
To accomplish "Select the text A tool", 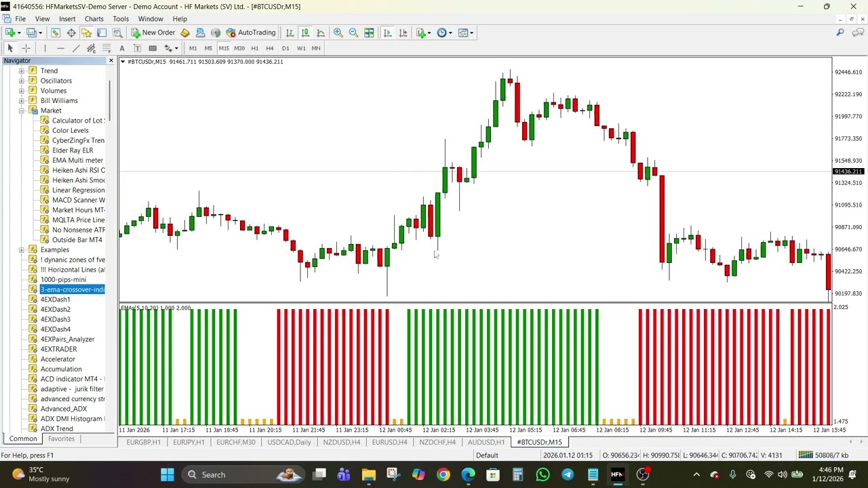I will click(x=122, y=48).
